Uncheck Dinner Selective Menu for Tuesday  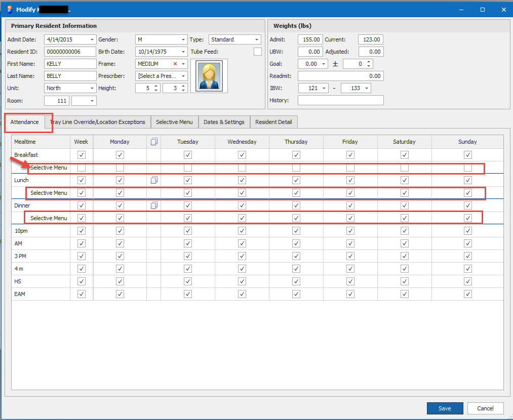coord(188,218)
